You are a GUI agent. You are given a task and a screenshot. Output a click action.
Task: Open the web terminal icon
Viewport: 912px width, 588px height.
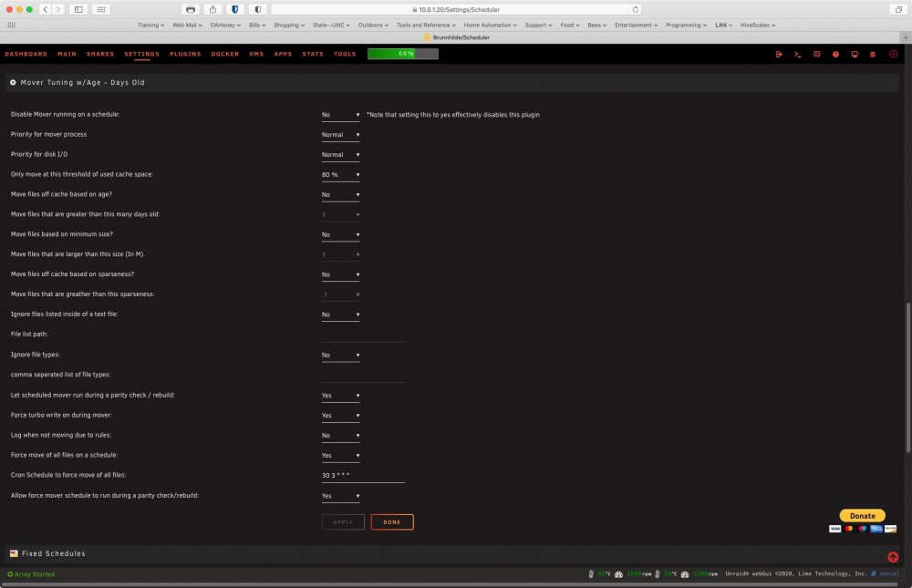(x=797, y=54)
